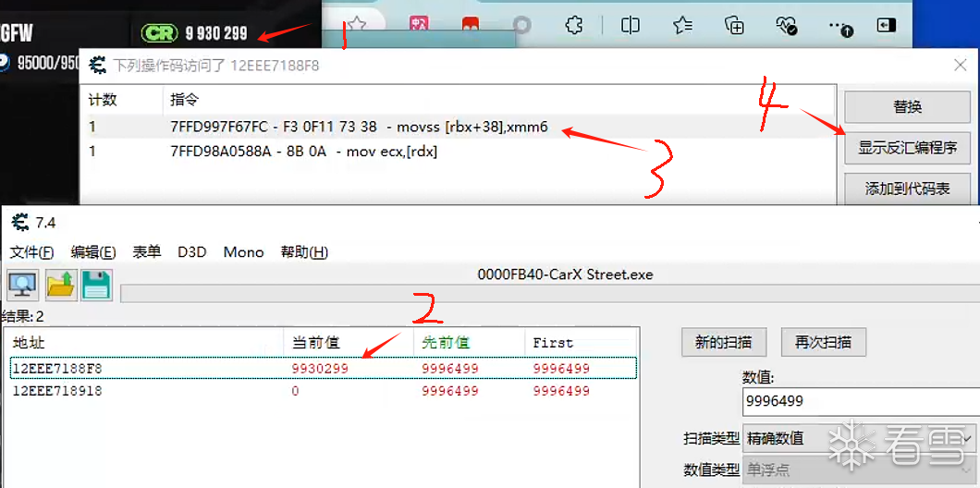Click the 添加到代码表 button
This screenshot has height=488, width=980.
tap(908, 189)
